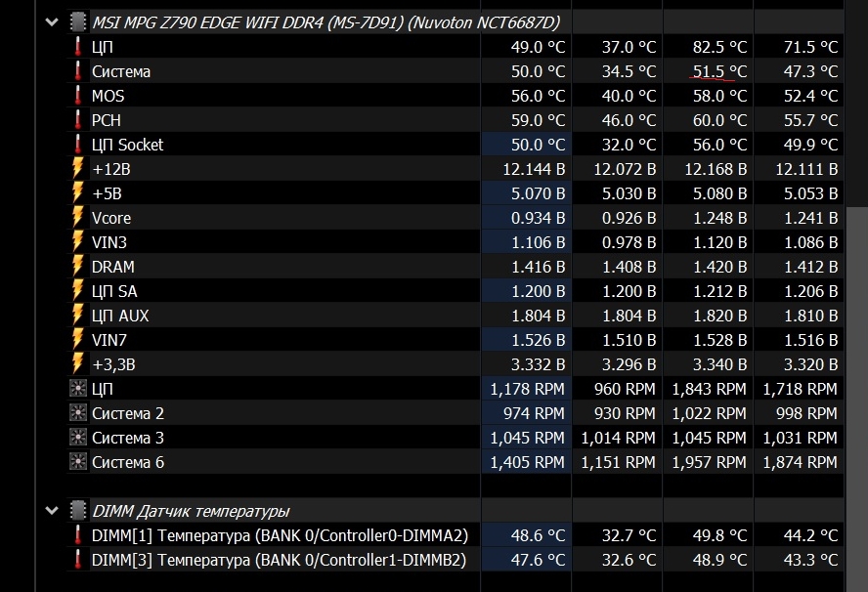Click the thermometer icon for DIMM[1] Температура
The image size is (868, 592).
78,535
